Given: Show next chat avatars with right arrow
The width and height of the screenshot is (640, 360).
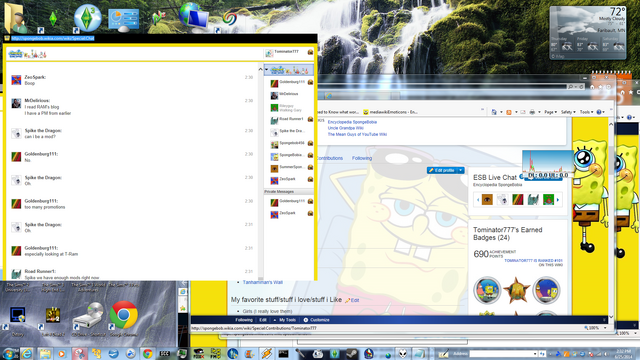Looking at the screenshot, I should 558,200.
